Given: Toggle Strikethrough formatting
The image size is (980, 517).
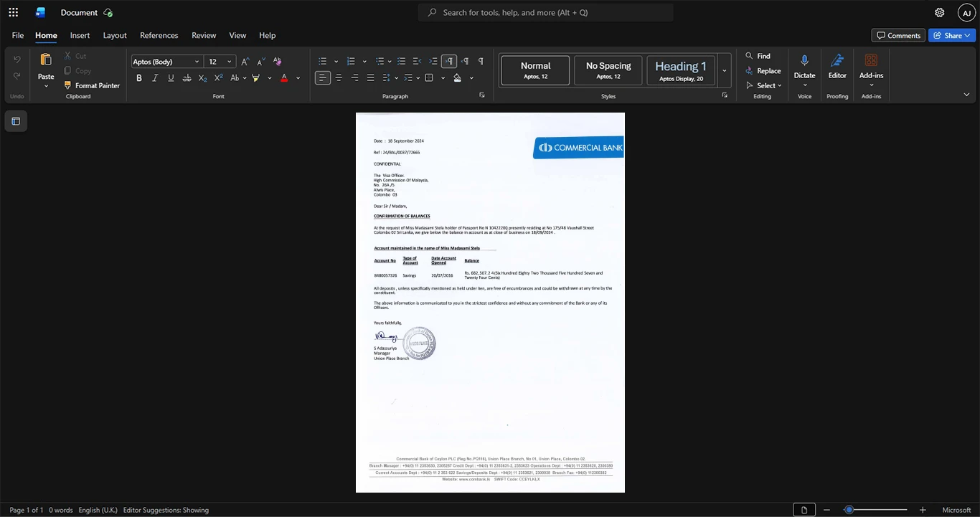Looking at the screenshot, I should (187, 77).
